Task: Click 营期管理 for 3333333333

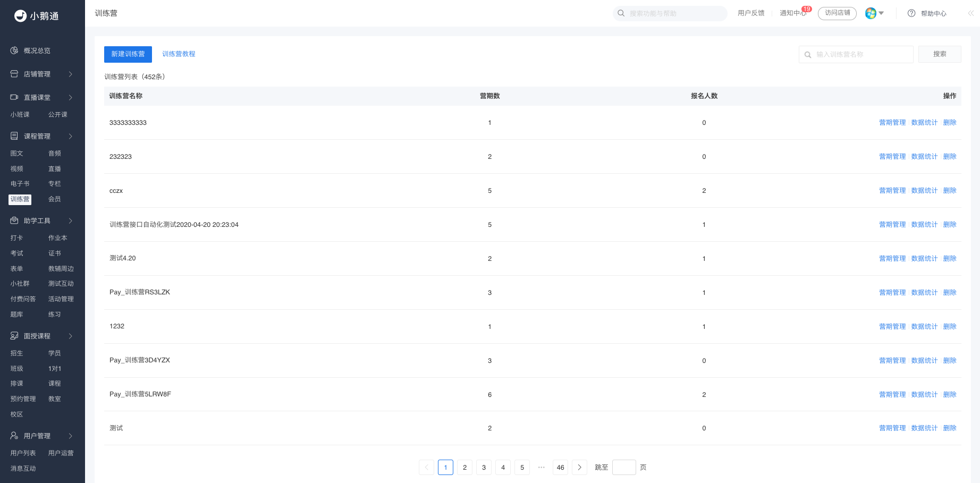Action: coord(892,123)
